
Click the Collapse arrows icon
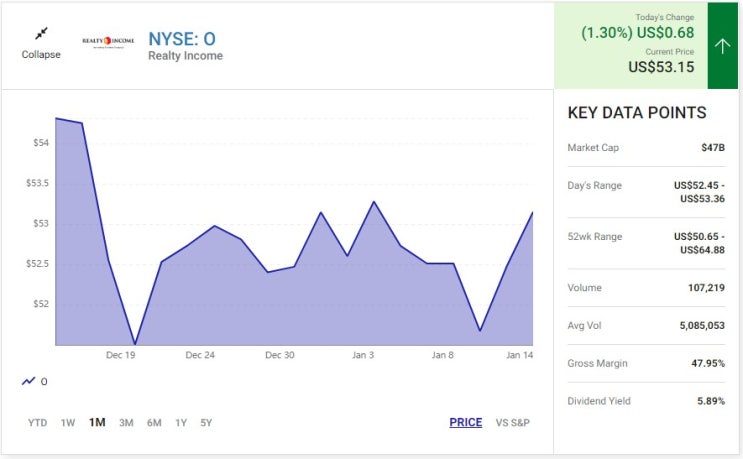[x=41, y=34]
